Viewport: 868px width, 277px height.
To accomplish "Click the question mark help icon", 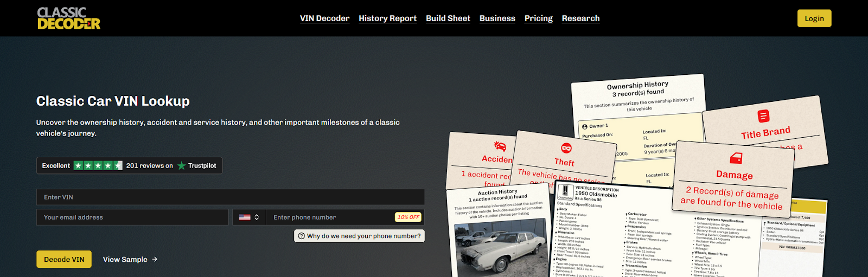I will 302,236.
